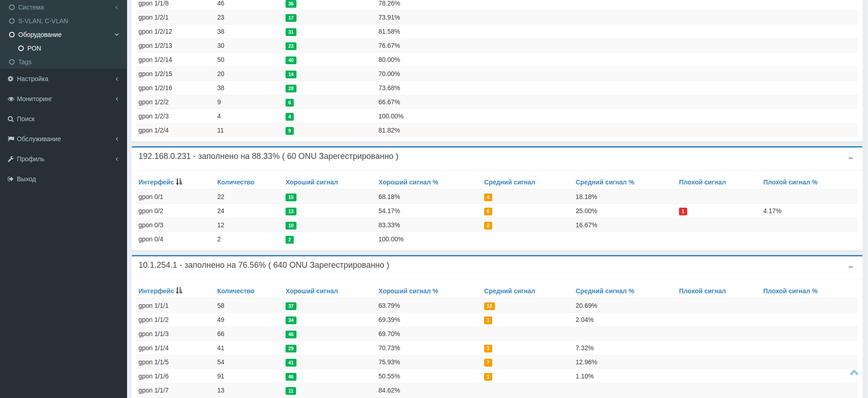Click sort icon in 192.168.0.231 Интерфейс header
This screenshot has width=868, height=398.
click(179, 182)
